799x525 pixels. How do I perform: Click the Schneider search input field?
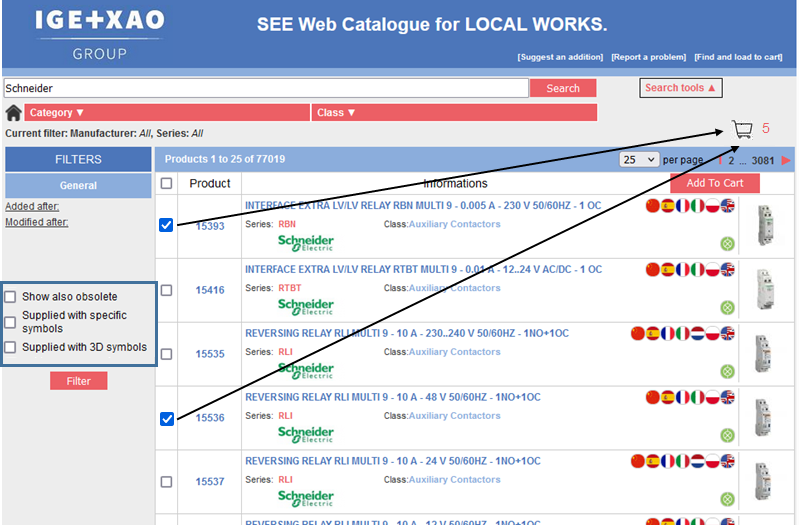266,88
